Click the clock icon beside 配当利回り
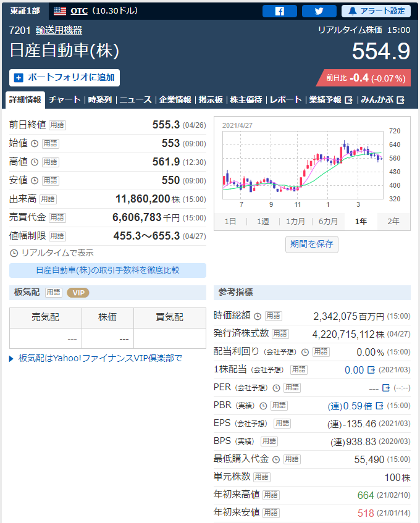The width and height of the screenshot is (420, 523). (305, 352)
